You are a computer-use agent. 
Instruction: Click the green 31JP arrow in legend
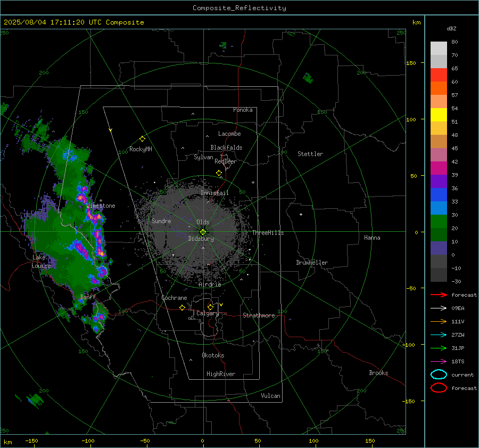[439, 348]
